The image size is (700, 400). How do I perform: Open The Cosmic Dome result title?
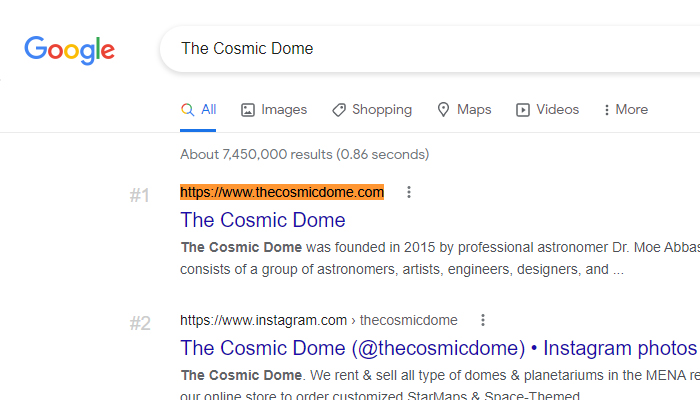(263, 220)
